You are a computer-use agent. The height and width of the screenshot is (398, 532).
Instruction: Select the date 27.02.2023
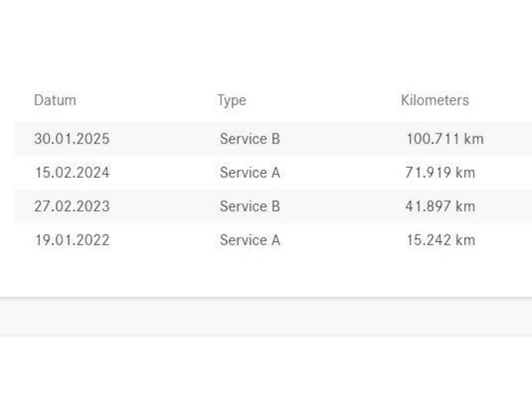click(x=71, y=206)
